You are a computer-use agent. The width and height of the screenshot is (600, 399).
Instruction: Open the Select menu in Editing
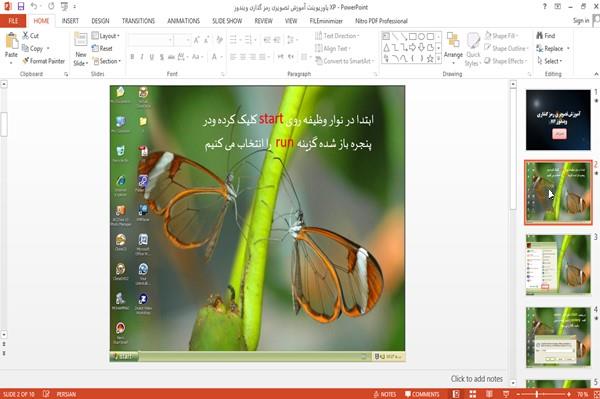tap(549, 61)
